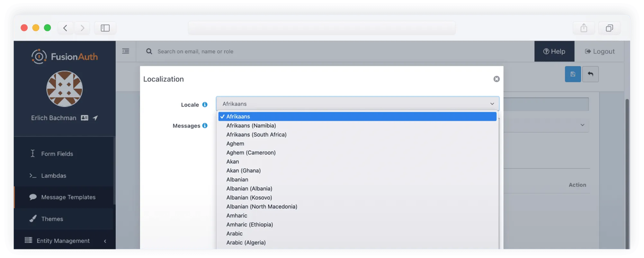Click the Form Fields cursor icon
This screenshot has width=644, height=258.
(x=32, y=154)
